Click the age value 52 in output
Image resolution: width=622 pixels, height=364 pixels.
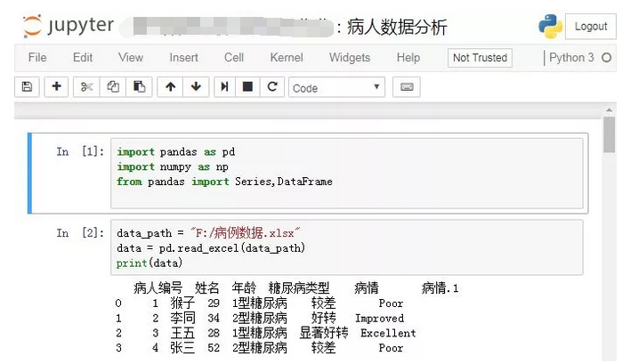click(214, 348)
